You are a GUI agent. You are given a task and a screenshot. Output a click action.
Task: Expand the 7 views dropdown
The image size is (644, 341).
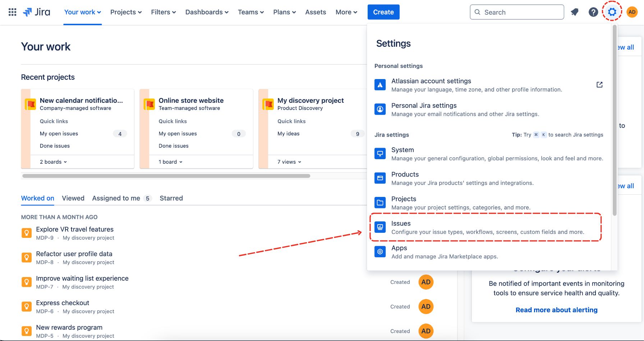point(289,162)
